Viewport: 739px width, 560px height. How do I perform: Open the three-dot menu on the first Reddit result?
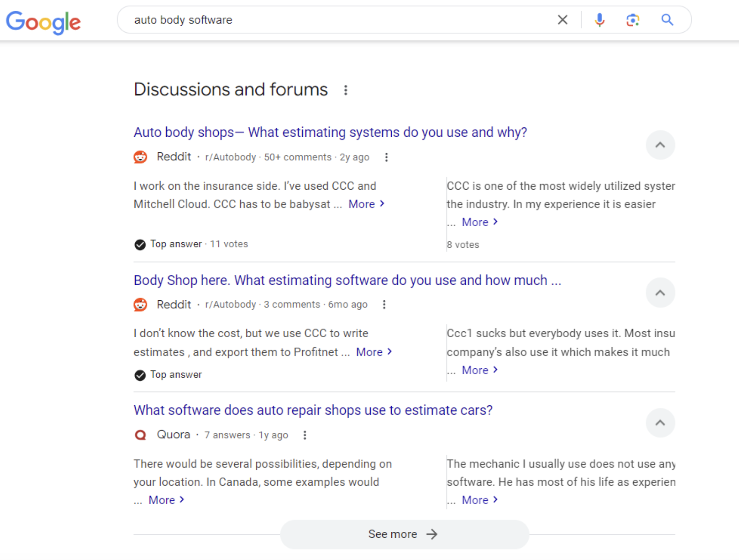(x=386, y=157)
